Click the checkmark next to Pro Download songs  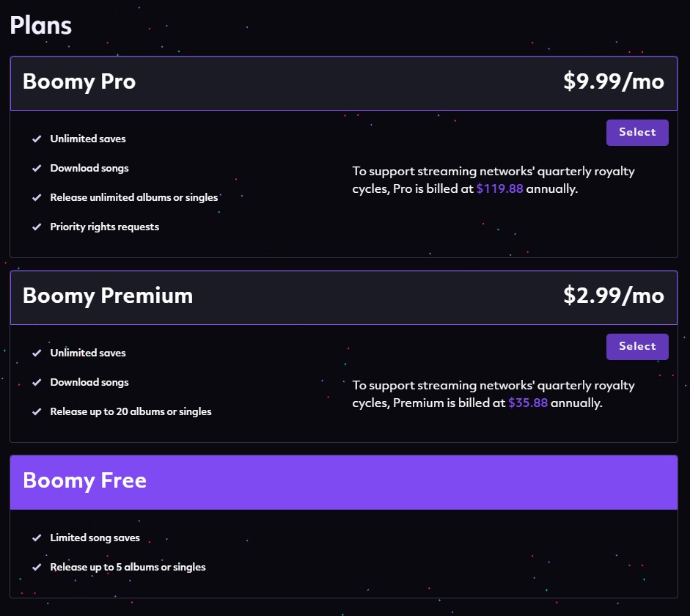click(37, 169)
